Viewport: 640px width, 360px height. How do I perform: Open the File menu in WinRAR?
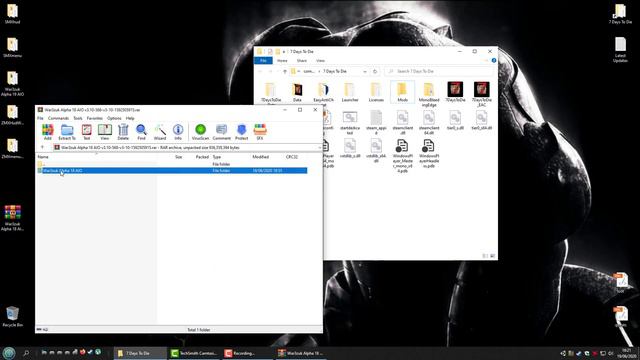(40, 118)
